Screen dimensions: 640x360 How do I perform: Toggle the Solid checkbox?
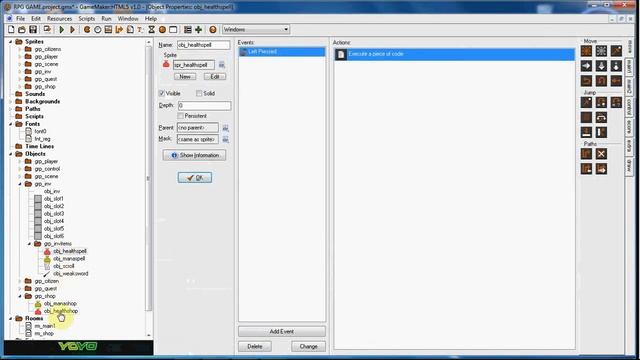pyautogui.click(x=199, y=93)
